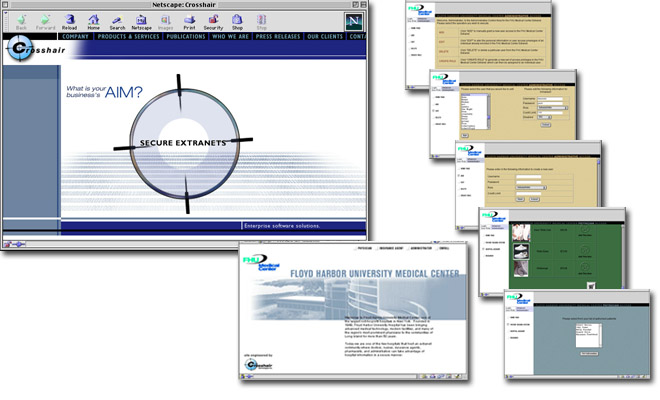
Task: Open the OUR CLIENTS menu item
Action: click(325, 37)
